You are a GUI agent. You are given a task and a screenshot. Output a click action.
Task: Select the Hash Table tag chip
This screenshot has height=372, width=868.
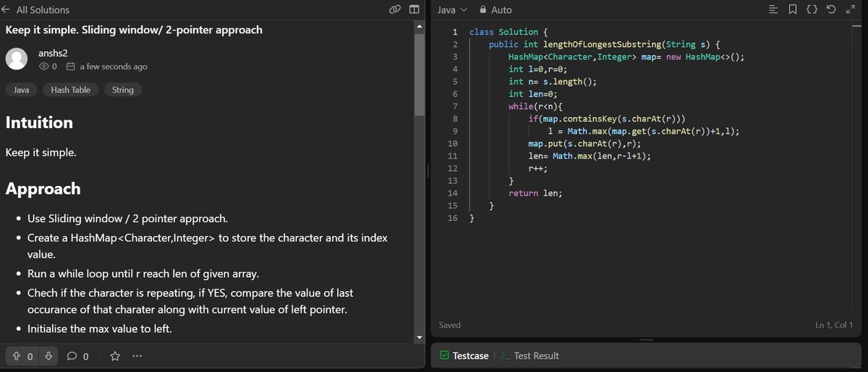coord(70,90)
